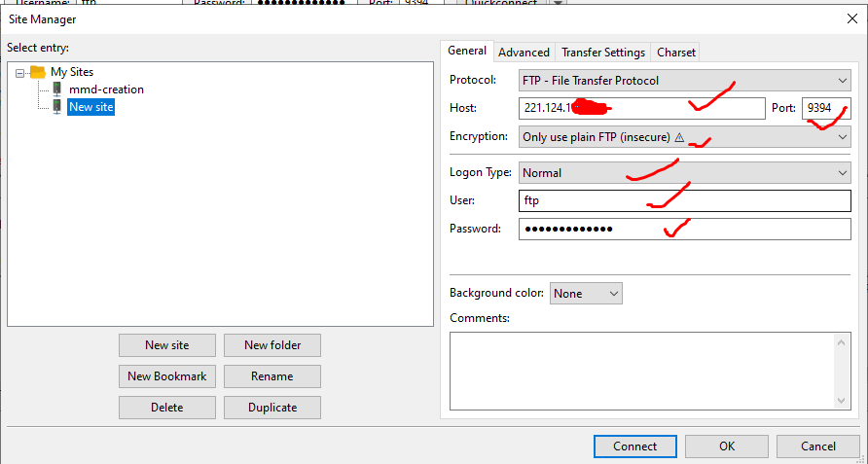Click the New site button

click(x=167, y=345)
